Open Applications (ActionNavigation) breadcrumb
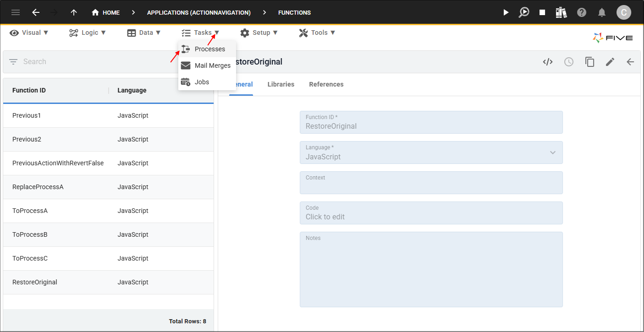 pos(198,12)
